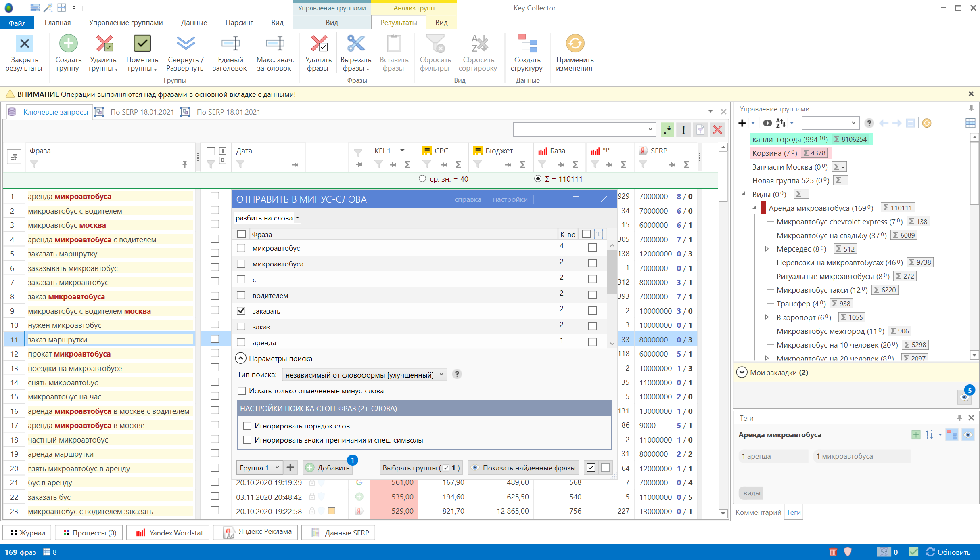Click the regex filter green icon

668,130
